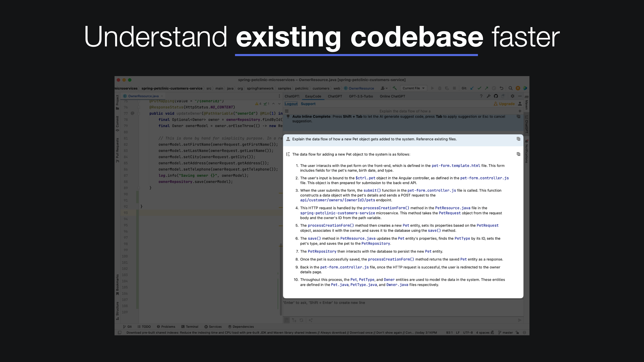
Task: Switch to the GPT-3.5-Turbo tab
Action: pyautogui.click(x=361, y=96)
